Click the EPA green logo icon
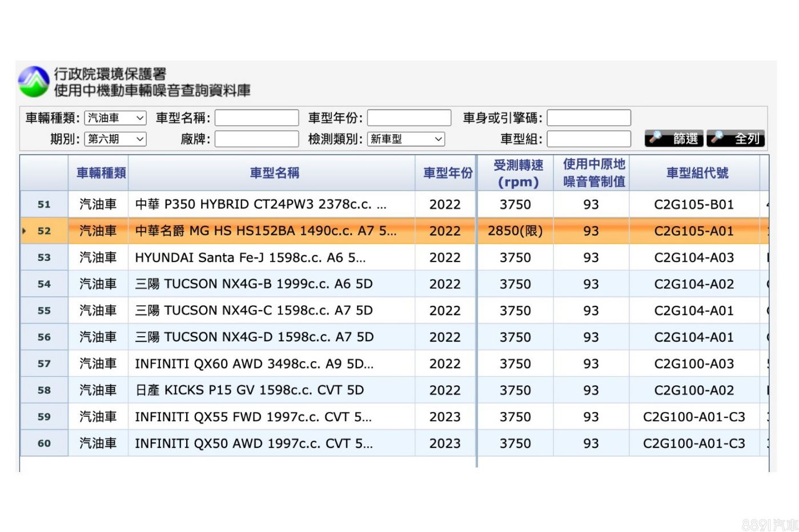Screen dimensions: 799x532 point(34,82)
